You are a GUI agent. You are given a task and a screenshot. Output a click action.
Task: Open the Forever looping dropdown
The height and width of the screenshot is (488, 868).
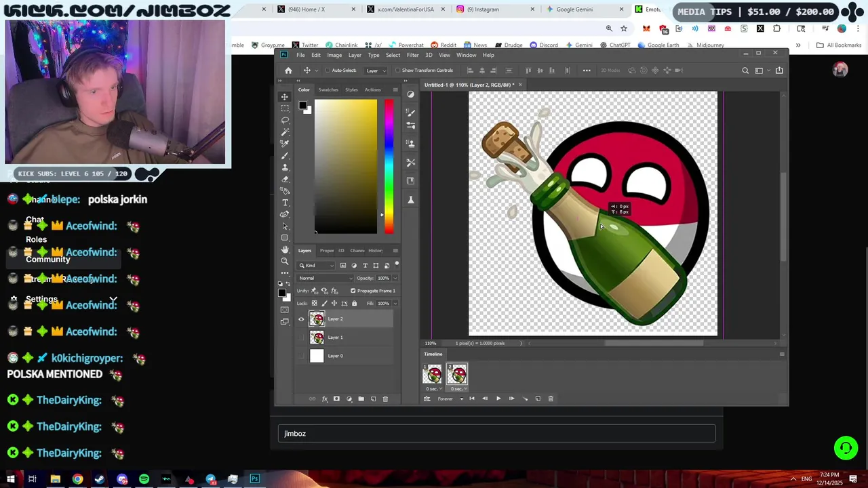(x=450, y=399)
